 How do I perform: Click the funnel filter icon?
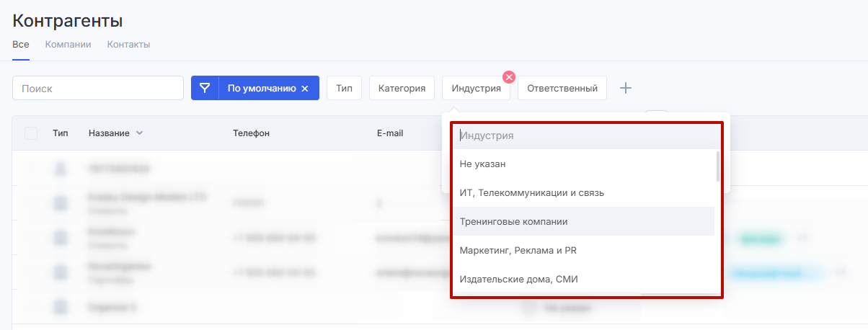205,88
